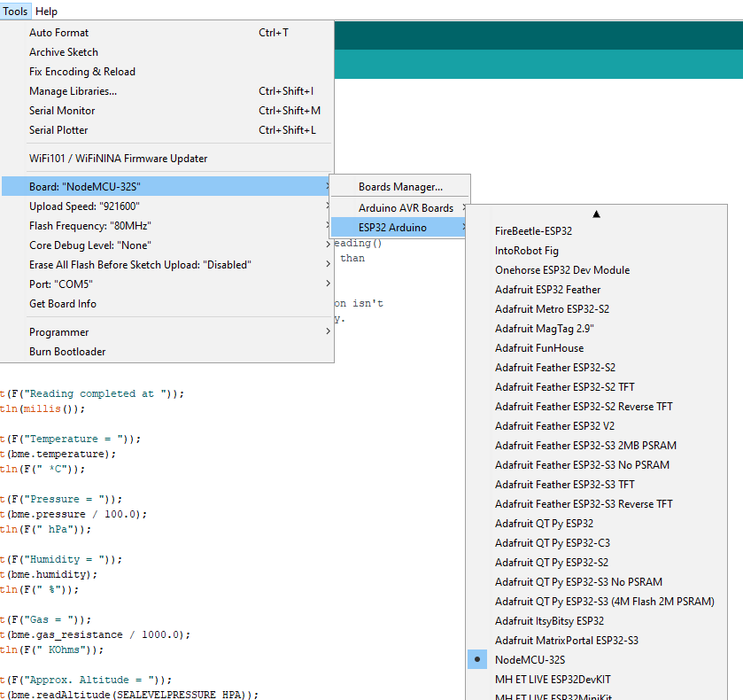Open Boards Manager...
The width and height of the screenshot is (743, 700).
click(x=400, y=187)
